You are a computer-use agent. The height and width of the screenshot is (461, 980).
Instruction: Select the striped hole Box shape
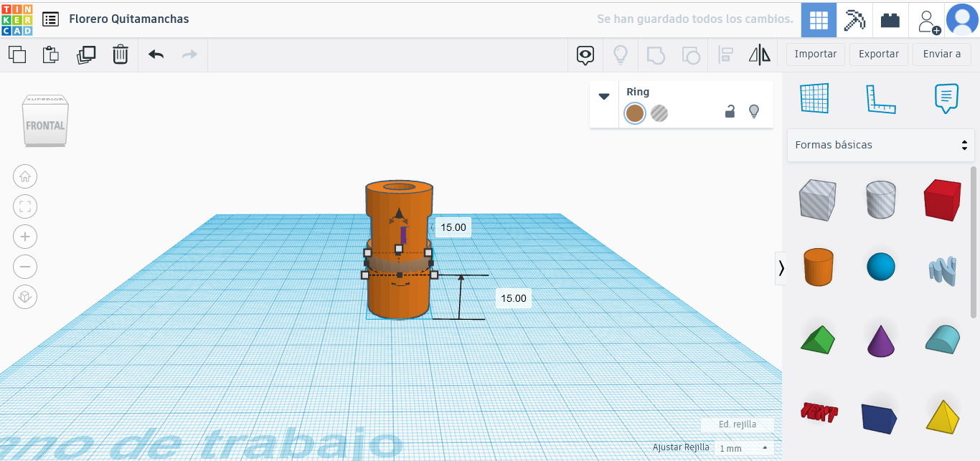coord(817,200)
